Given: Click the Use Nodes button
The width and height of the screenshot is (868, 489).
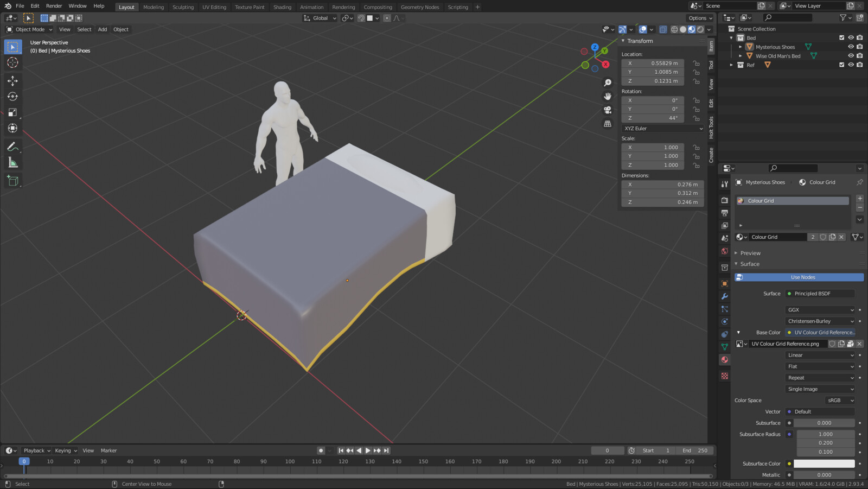Looking at the screenshot, I should (799, 277).
